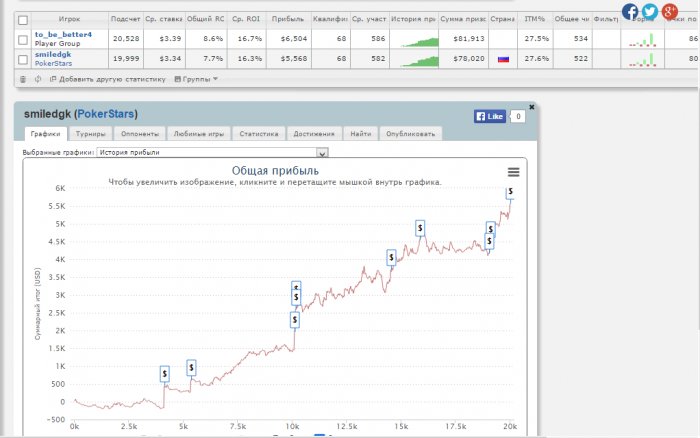Switch to the Достижения tab

point(314,133)
